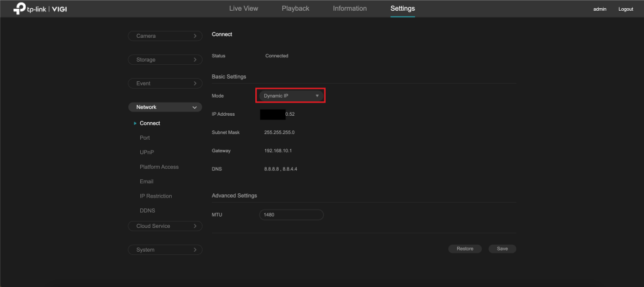Screen dimensions: 644x287
Task: Click the Advanced Settings heading
Action: (x=234, y=196)
